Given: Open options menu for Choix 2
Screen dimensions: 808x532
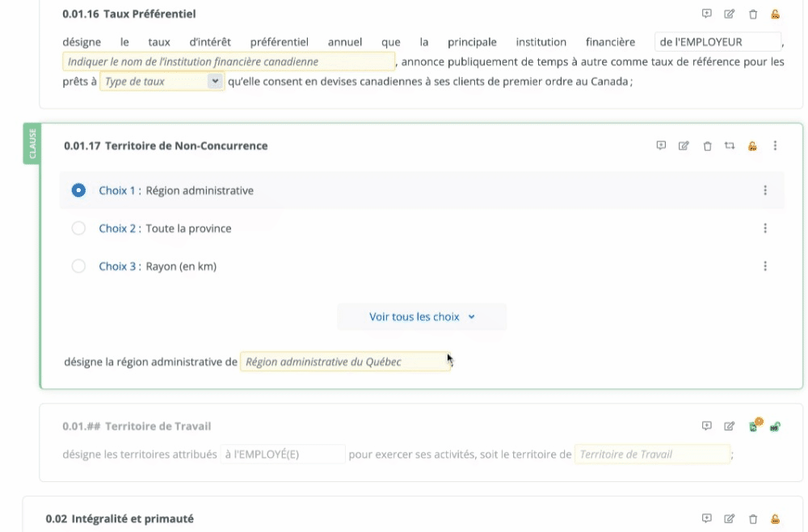Looking at the screenshot, I should (765, 228).
